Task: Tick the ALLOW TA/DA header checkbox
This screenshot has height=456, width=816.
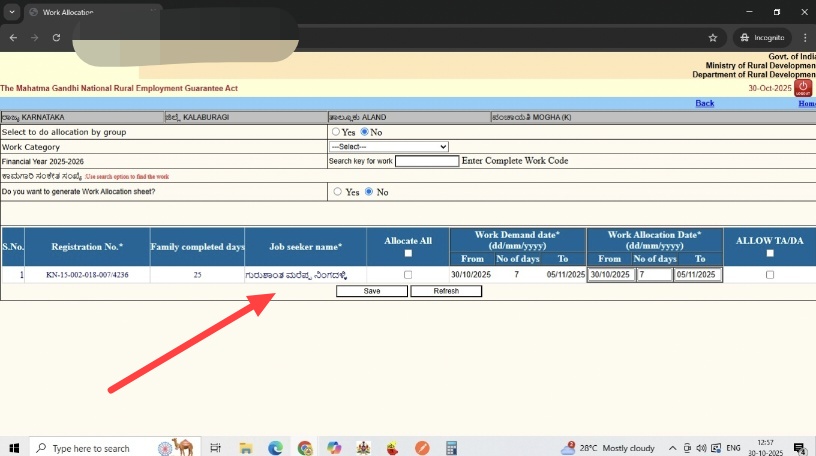Action: coord(769,254)
